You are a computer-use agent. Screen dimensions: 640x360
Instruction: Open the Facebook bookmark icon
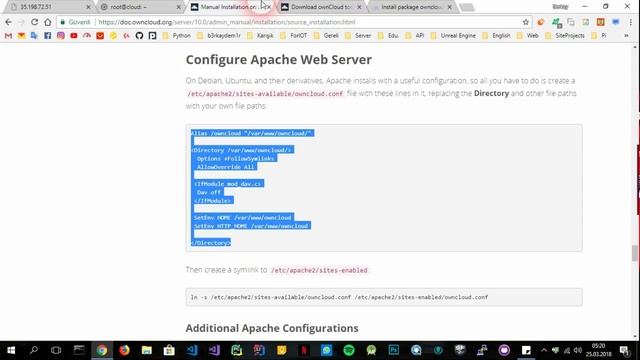tap(47, 36)
